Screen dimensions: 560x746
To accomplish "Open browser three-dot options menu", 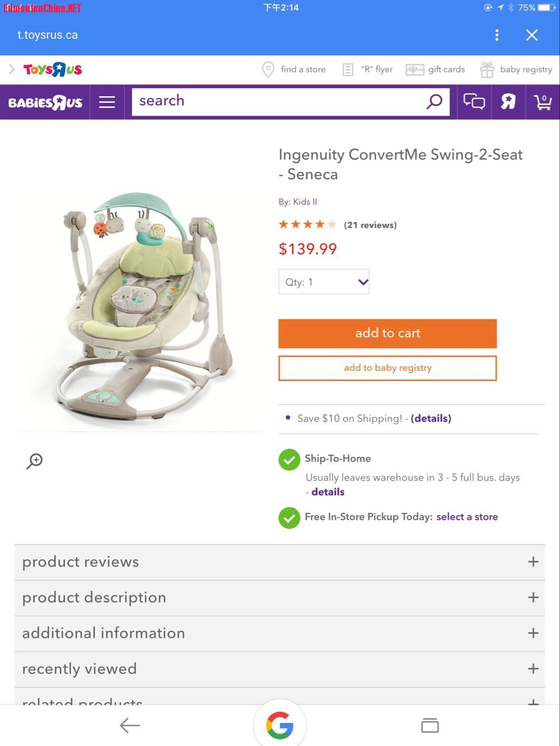I will 497,35.
